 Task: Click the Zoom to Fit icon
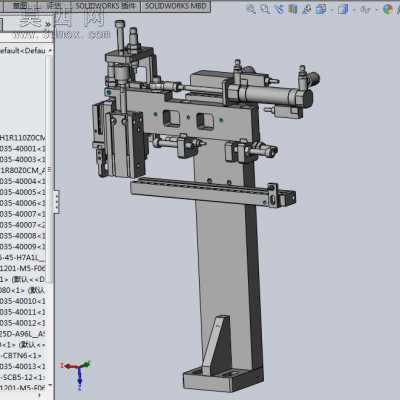tap(251, 9)
